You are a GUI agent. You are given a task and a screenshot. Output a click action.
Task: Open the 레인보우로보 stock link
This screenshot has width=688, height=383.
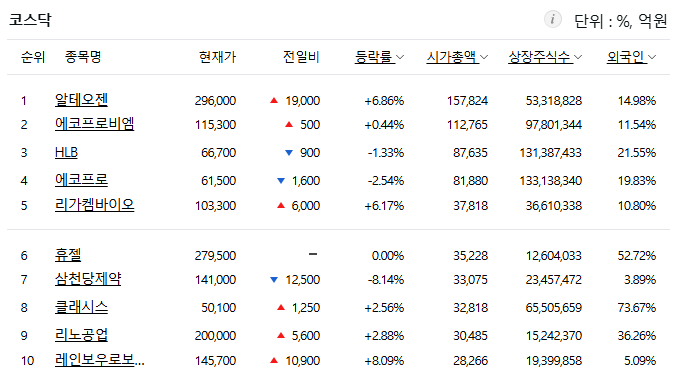(x=100, y=360)
